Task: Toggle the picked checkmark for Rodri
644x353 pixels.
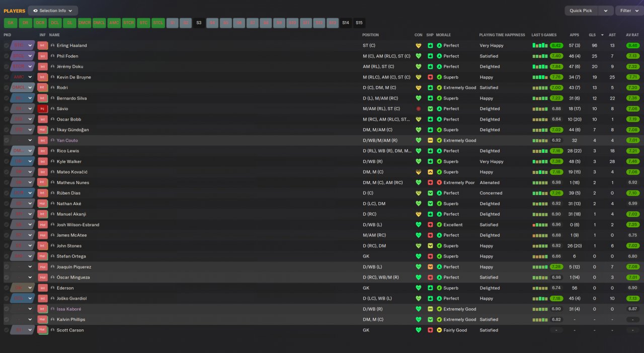Action: pos(7,87)
